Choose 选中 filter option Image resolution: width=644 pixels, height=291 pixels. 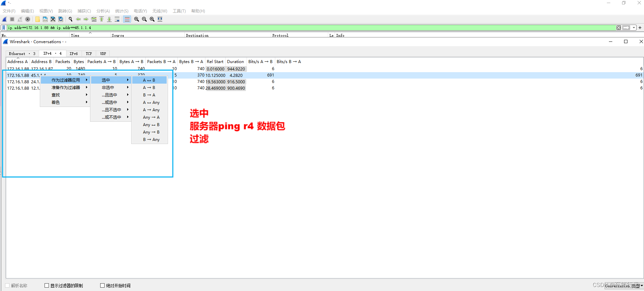tap(111, 80)
